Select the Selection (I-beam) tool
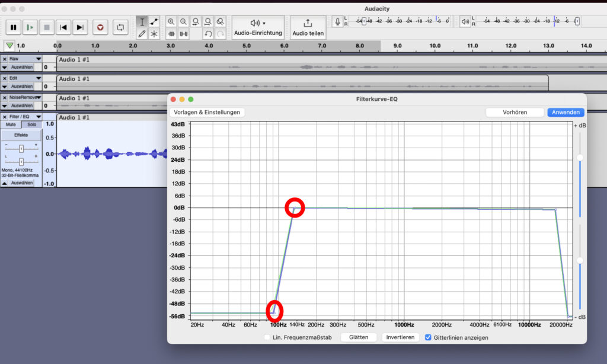607x364 pixels. coord(142,22)
